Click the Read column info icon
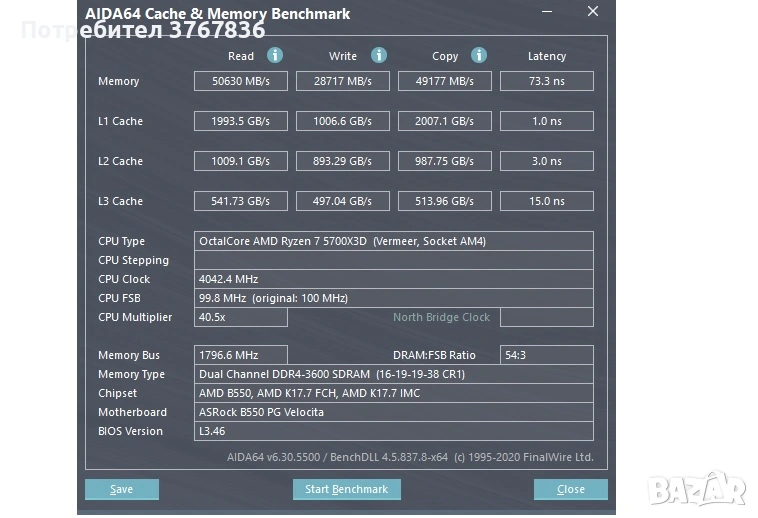The width and height of the screenshot is (758, 518). click(275, 56)
